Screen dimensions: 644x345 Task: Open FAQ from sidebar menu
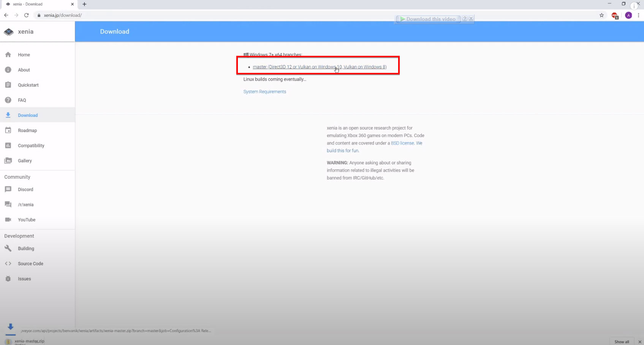[x=22, y=100]
